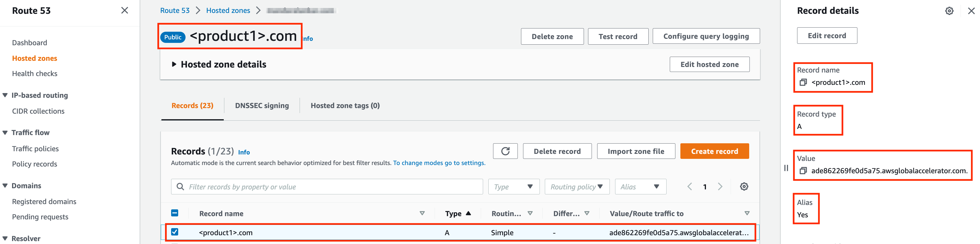Toggle the select-all records checkbox
Image resolution: width=980 pixels, height=244 pixels.
pos(175,213)
